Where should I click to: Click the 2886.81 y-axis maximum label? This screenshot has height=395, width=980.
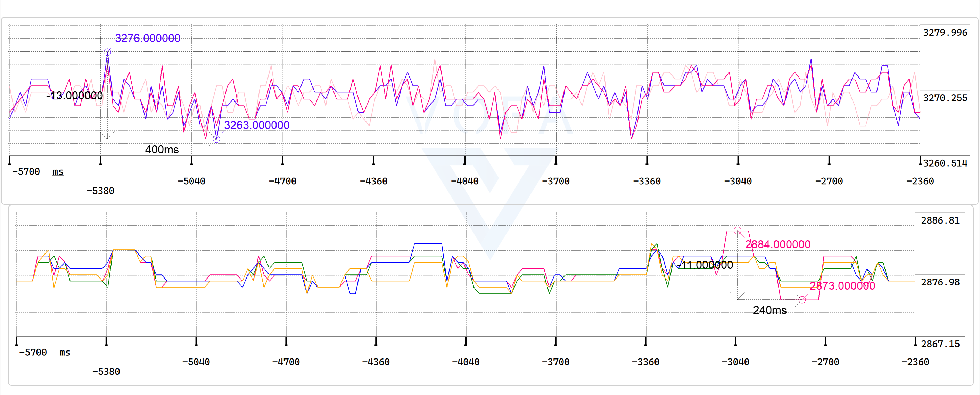[x=940, y=220]
